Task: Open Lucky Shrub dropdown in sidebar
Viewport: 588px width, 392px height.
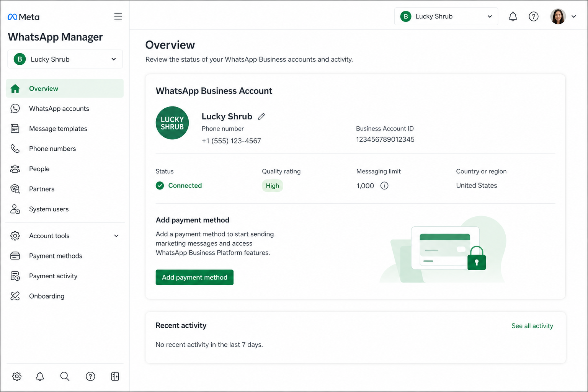Action: 65,59
